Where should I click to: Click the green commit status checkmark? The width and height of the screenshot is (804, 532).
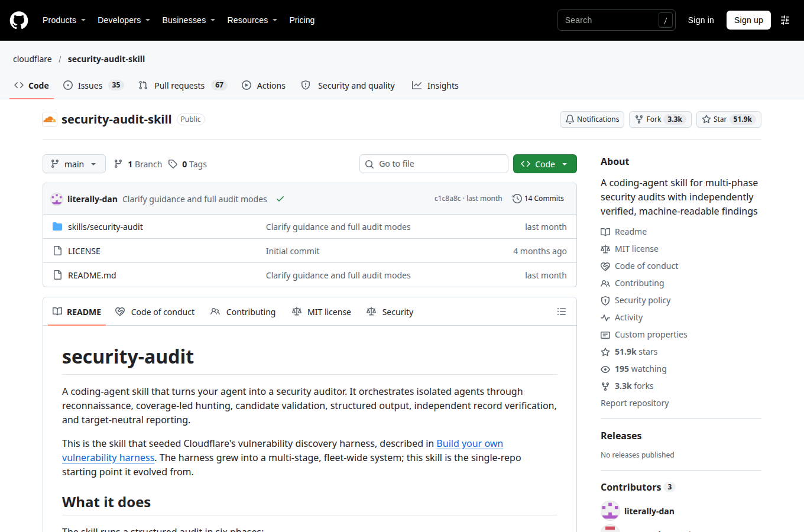pyautogui.click(x=280, y=199)
